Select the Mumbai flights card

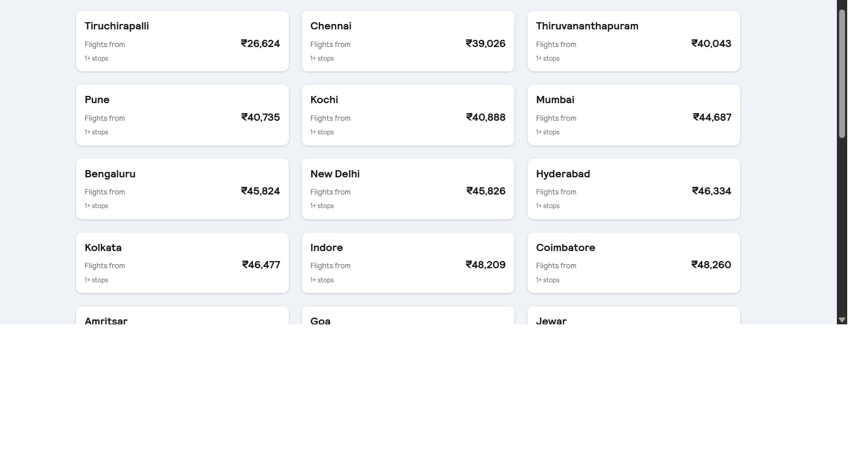pos(633,115)
